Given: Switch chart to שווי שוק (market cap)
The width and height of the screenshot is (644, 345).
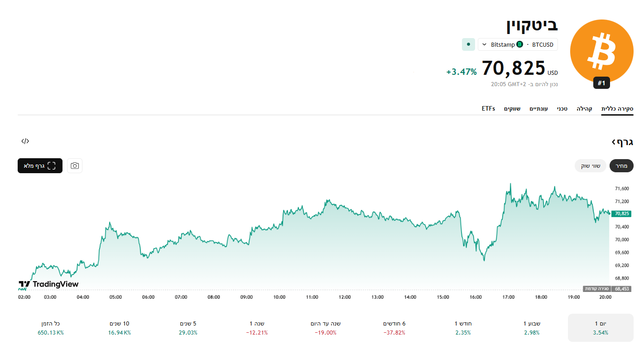Looking at the screenshot, I should click(x=591, y=166).
